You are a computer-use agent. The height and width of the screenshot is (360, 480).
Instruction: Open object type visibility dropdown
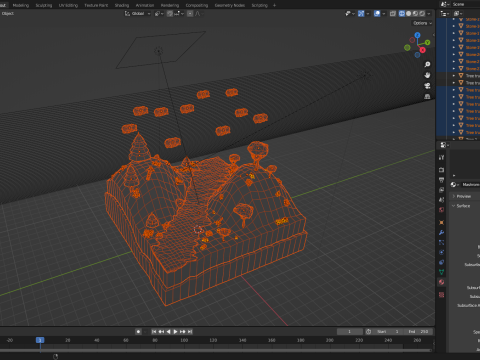(x=349, y=14)
